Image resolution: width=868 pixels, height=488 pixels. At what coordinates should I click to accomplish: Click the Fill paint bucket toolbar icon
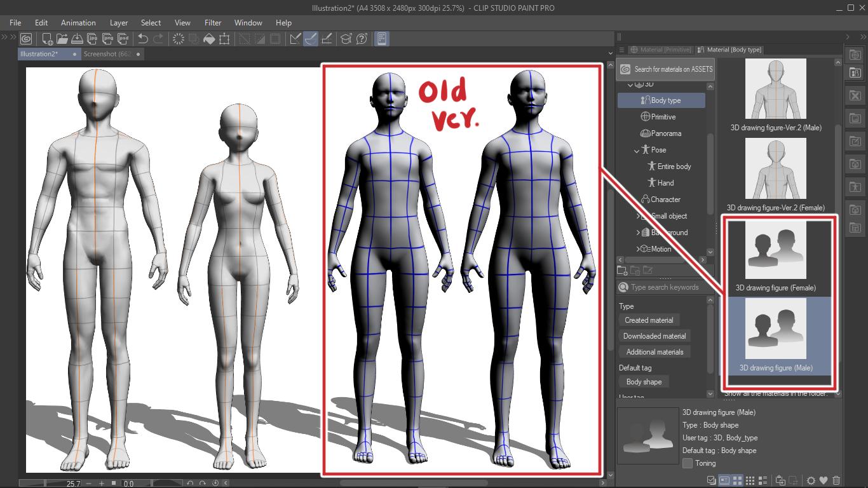click(x=209, y=39)
